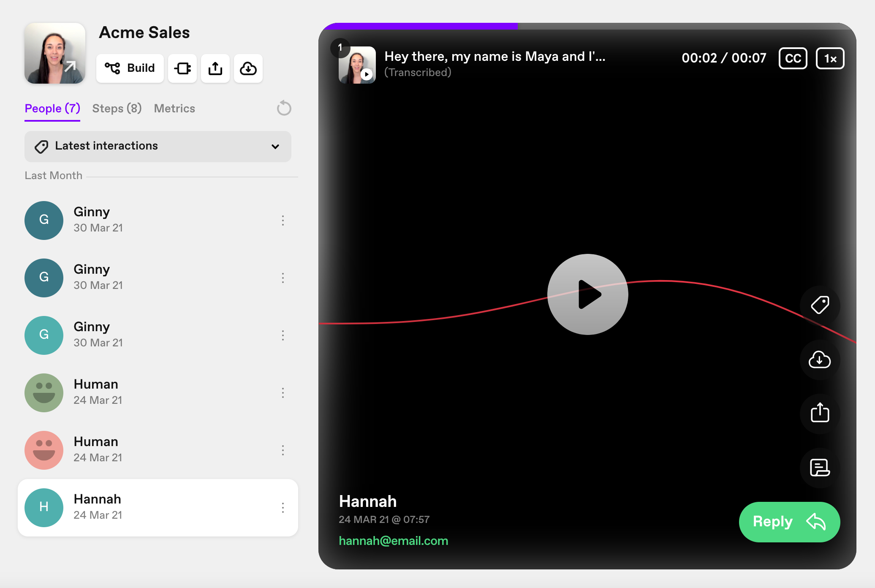875x588 pixels.
Task: Select Hannah in the people list
Action: tap(158, 507)
